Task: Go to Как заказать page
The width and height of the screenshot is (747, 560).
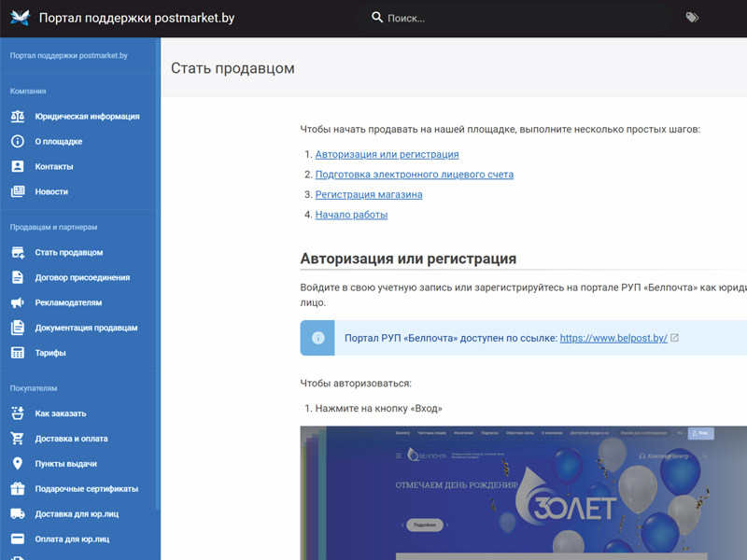Action: [61, 413]
